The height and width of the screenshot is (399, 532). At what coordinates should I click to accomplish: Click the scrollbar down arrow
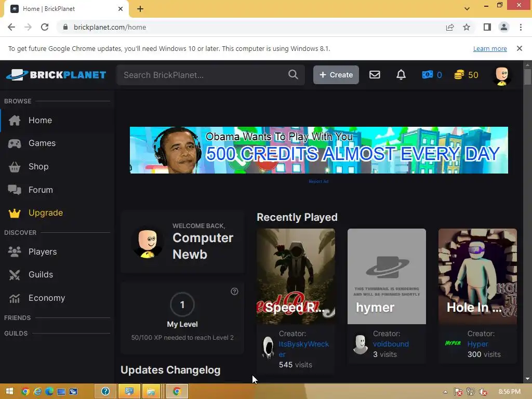[x=527, y=379]
